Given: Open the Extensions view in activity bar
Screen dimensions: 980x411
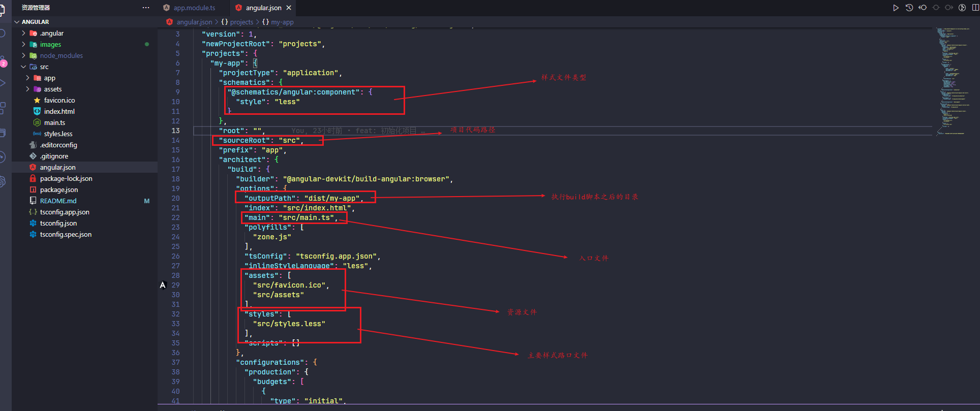Looking at the screenshot, I should coord(3,108).
